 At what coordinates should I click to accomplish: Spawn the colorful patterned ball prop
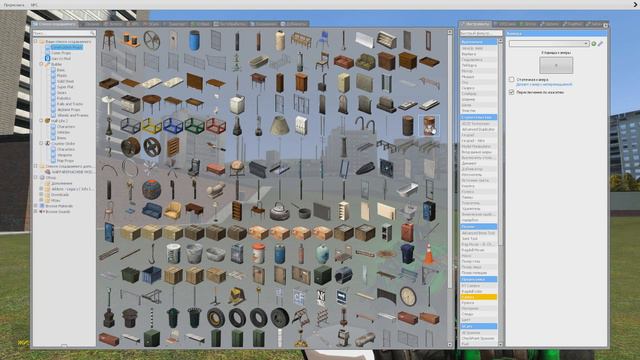coord(152,189)
